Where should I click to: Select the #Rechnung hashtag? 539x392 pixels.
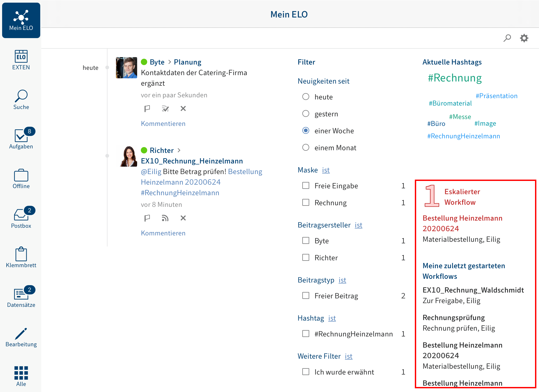coord(455,78)
